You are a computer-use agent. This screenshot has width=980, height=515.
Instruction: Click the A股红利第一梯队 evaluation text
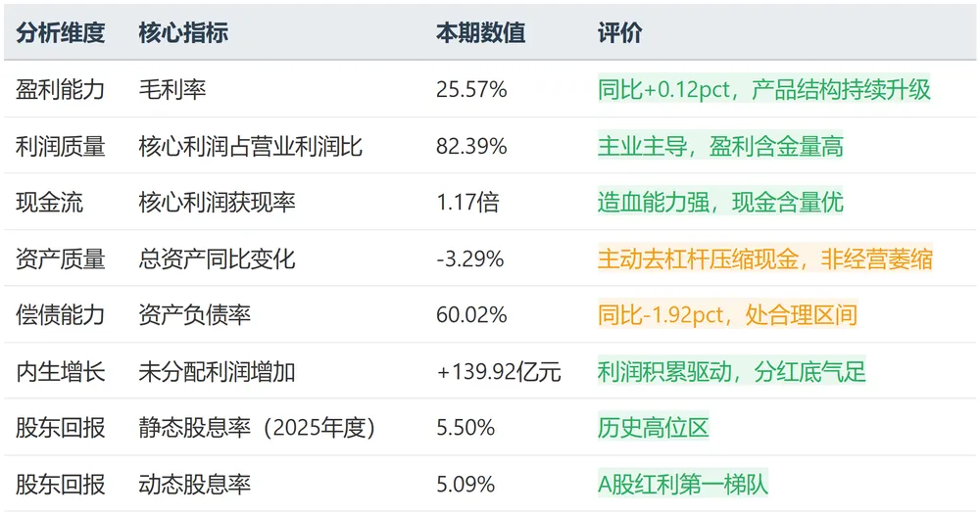point(682,484)
